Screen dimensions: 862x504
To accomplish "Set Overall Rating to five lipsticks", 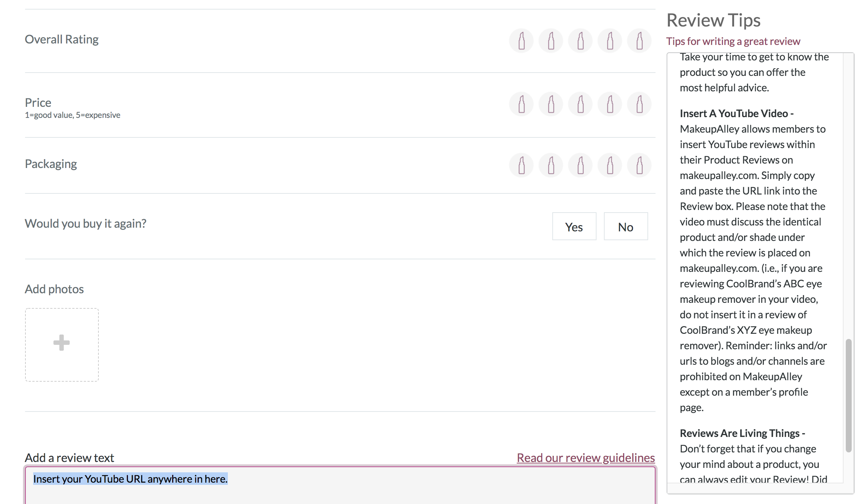I will coord(639,41).
